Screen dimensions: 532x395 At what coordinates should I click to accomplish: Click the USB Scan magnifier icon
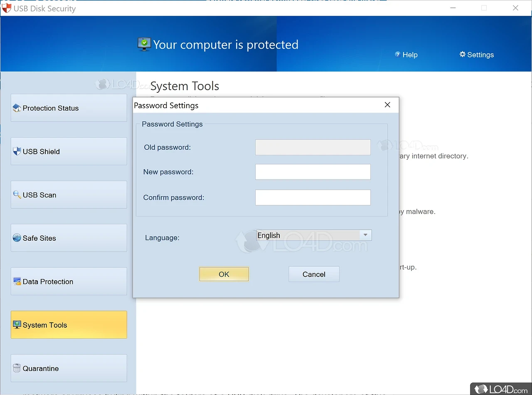(17, 195)
